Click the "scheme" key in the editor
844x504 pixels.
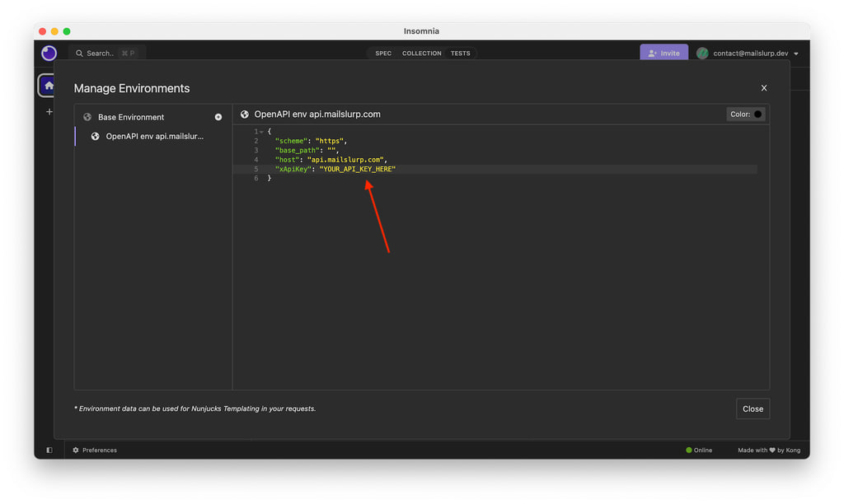coord(291,141)
